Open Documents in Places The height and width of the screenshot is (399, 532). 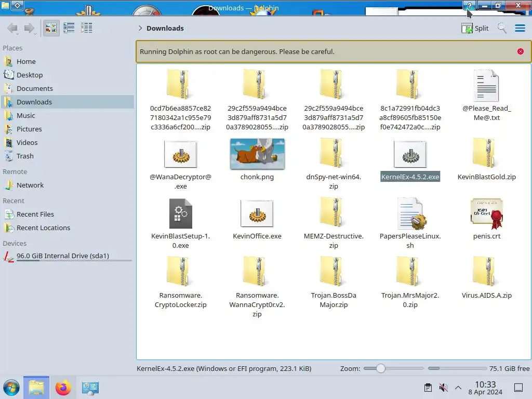coord(68,88)
